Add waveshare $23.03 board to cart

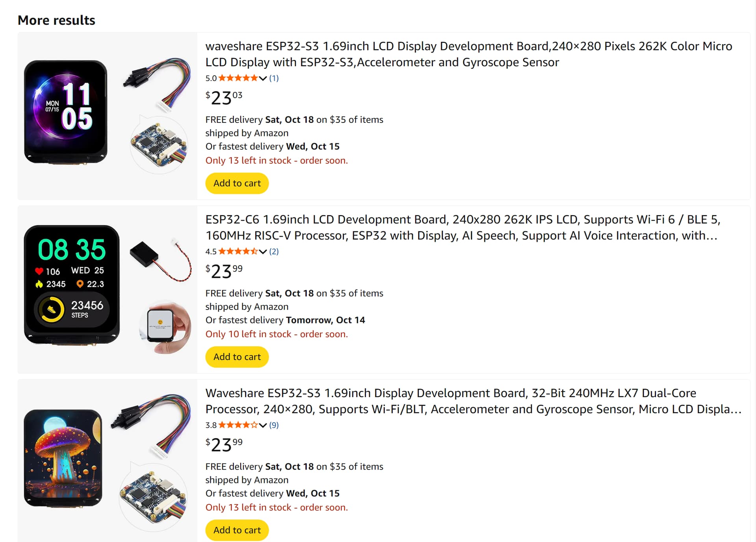(237, 183)
